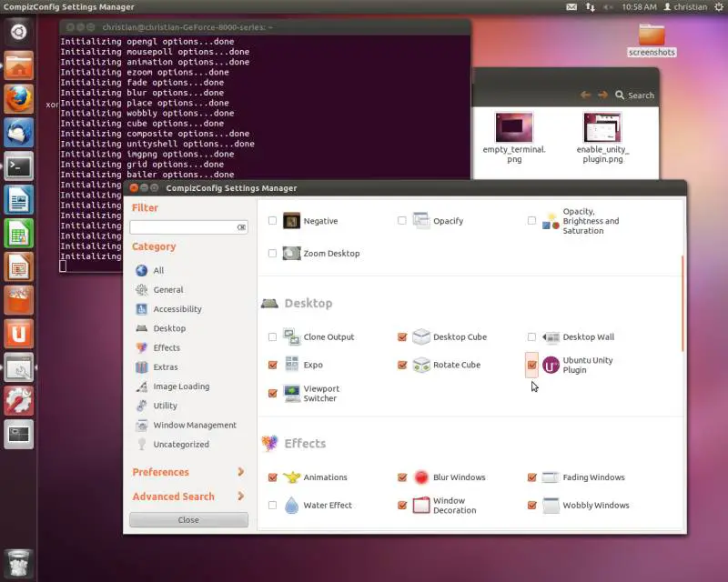Screen dimensions: 728x582
Task: Open the Expo plugin icon
Action: coord(291,365)
